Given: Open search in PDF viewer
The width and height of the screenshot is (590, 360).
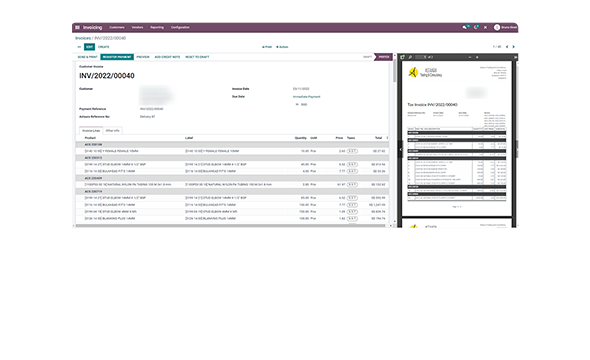Looking at the screenshot, I should pos(410,57).
